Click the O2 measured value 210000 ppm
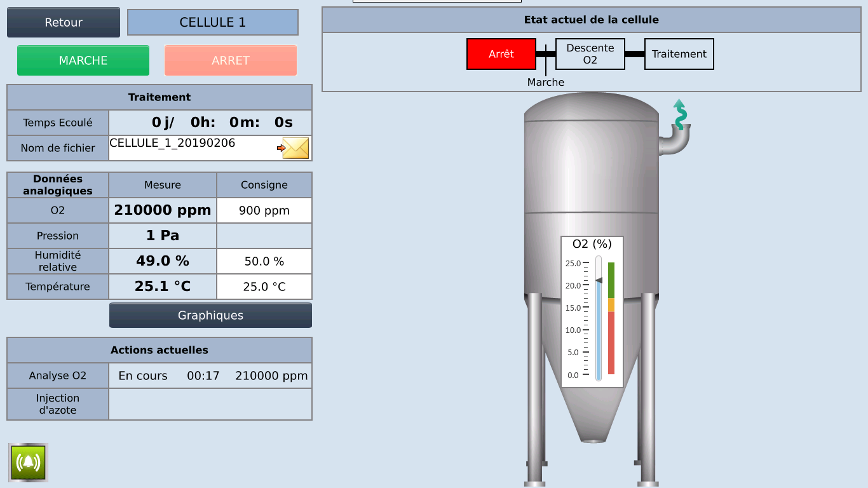 [163, 210]
